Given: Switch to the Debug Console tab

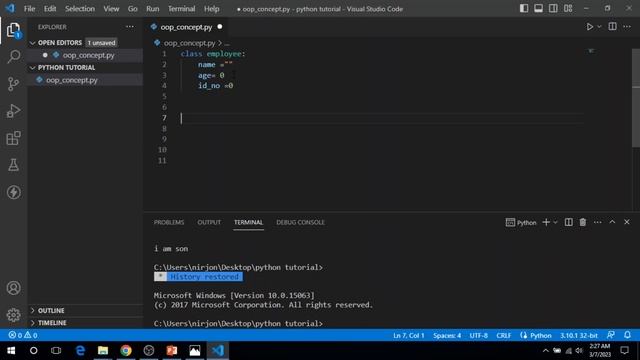Looking at the screenshot, I should tap(300, 222).
